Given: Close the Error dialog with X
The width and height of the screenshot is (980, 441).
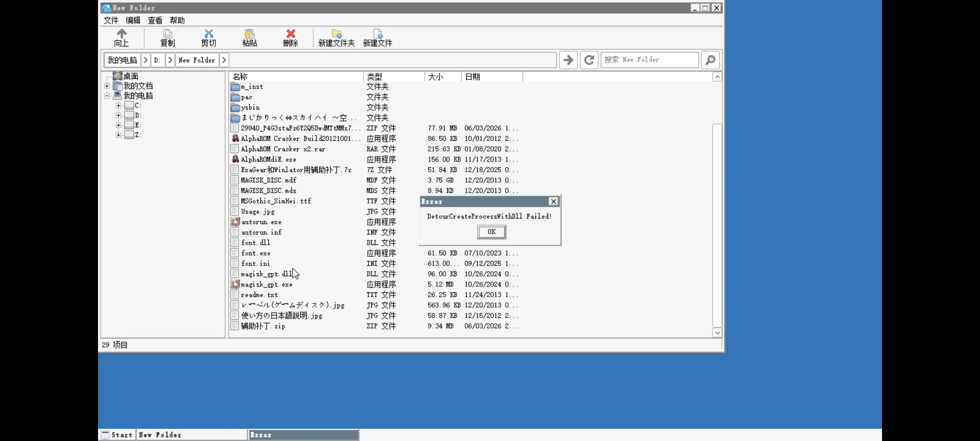Looking at the screenshot, I should 554,201.
